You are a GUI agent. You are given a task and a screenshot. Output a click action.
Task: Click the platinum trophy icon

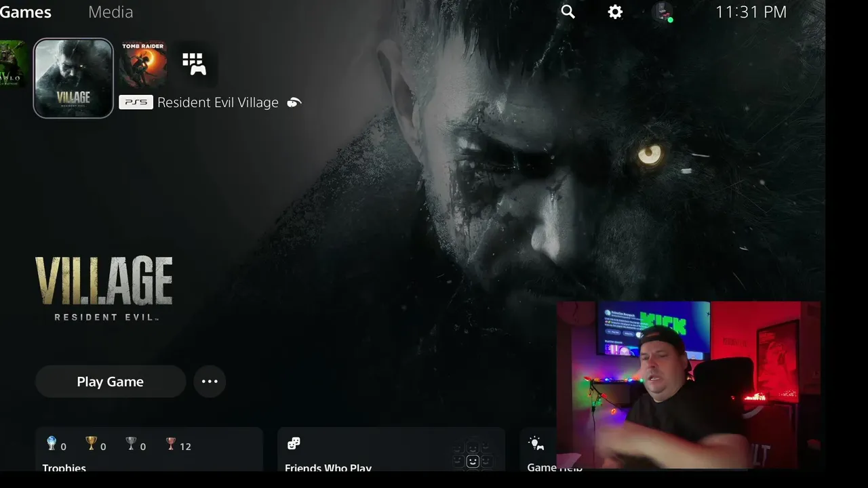tap(52, 444)
